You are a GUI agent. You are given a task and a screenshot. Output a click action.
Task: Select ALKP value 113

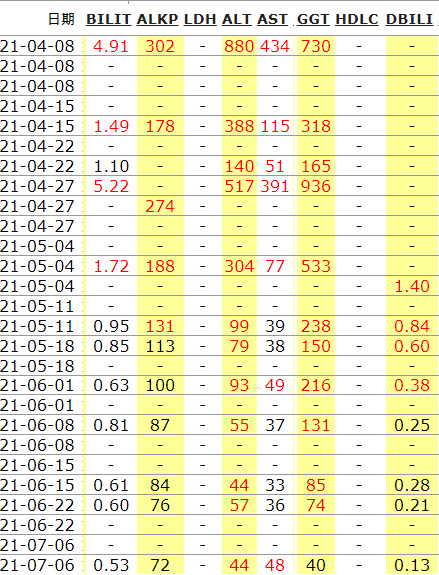tap(160, 346)
